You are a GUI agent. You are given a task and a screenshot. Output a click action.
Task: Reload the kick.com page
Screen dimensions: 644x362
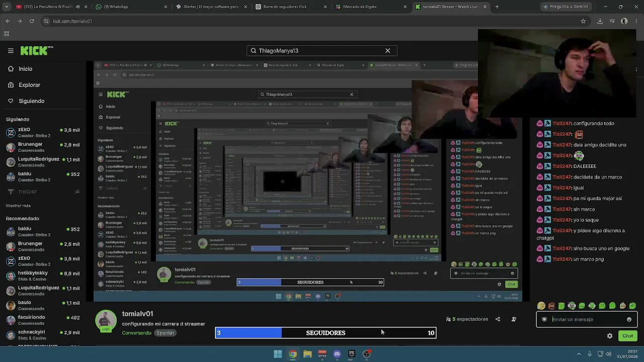coord(32,21)
